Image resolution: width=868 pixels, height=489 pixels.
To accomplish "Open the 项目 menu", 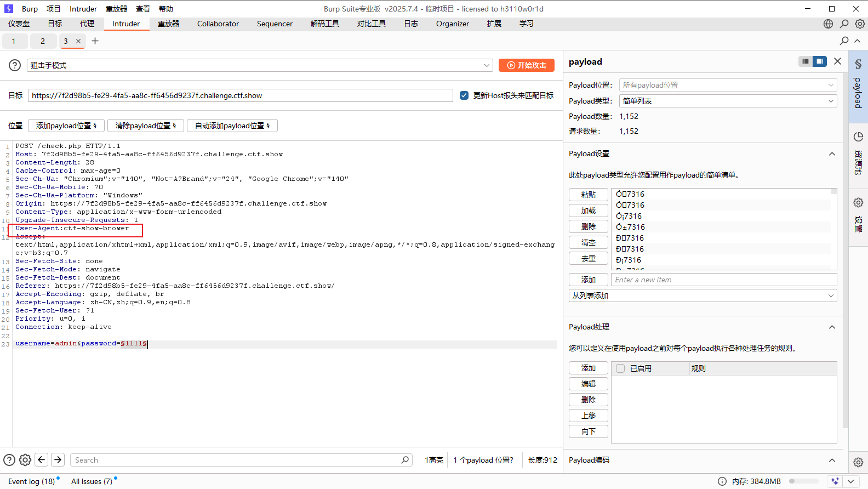I will point(54,9).
